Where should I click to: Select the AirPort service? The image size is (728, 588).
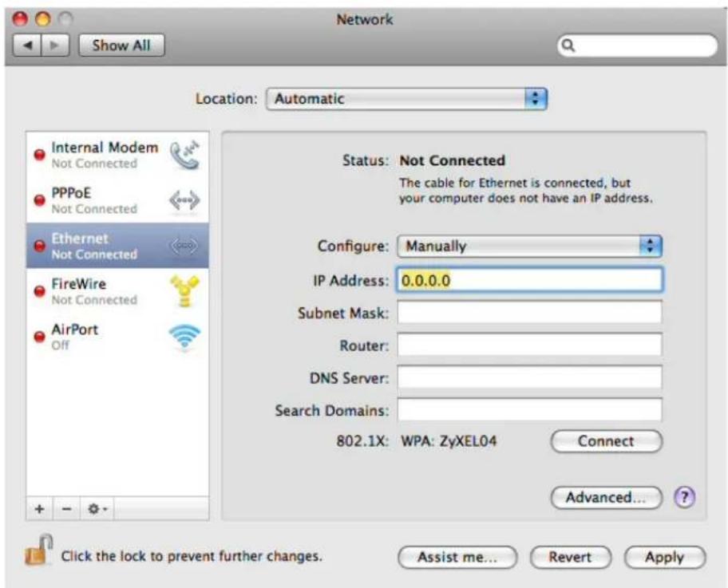(x=117, y=337)
